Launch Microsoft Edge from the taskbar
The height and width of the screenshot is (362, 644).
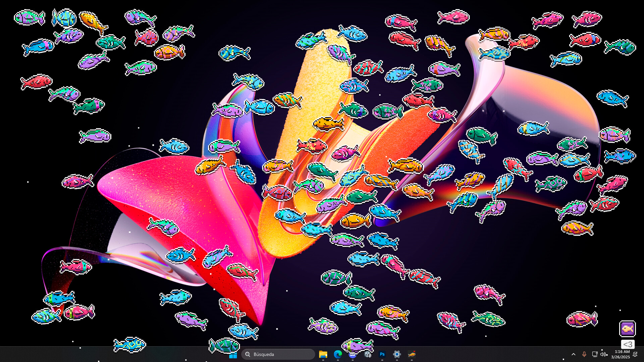(x=338, y=354)
